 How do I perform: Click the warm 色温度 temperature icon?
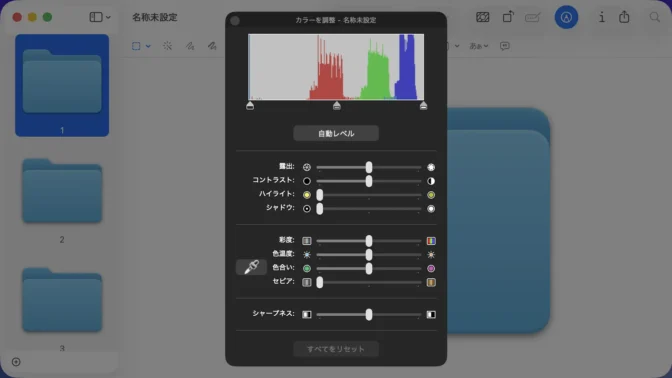point(431,255)
